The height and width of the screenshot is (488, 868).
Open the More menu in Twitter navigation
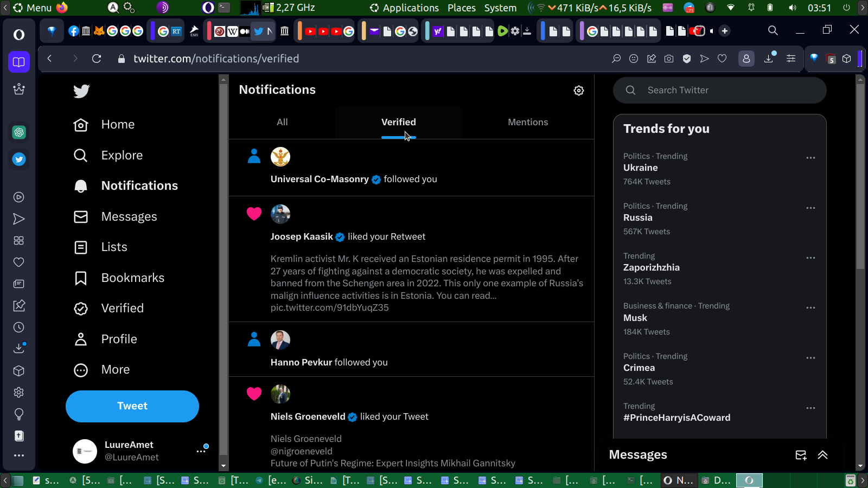coord(102,370)
